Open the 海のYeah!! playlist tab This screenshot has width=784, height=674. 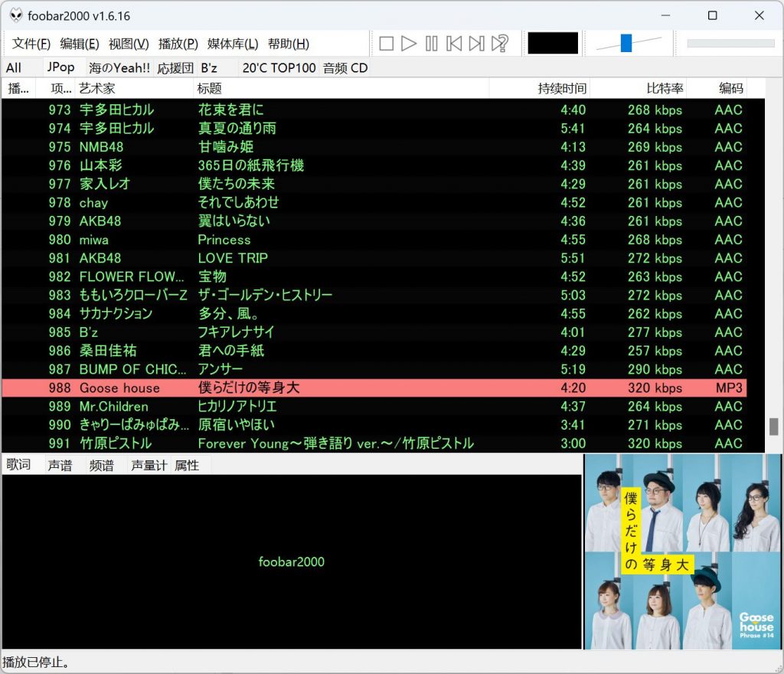pos(119,68)
